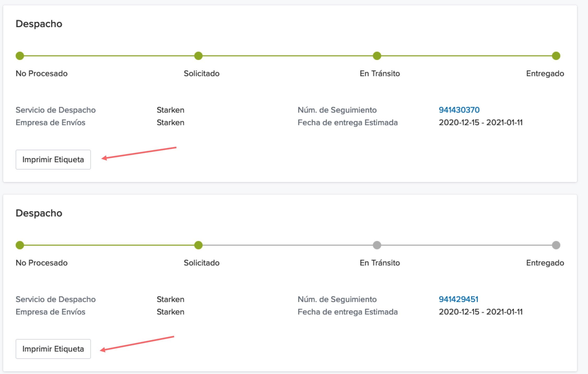Click the Entregado label in the completed shipment
Viewport: 588px width, 374px height.
[545, 74]
